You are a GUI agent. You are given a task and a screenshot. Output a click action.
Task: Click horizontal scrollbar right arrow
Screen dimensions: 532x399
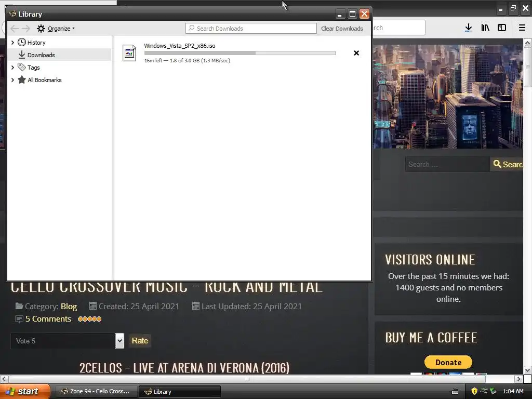[518, 379]
